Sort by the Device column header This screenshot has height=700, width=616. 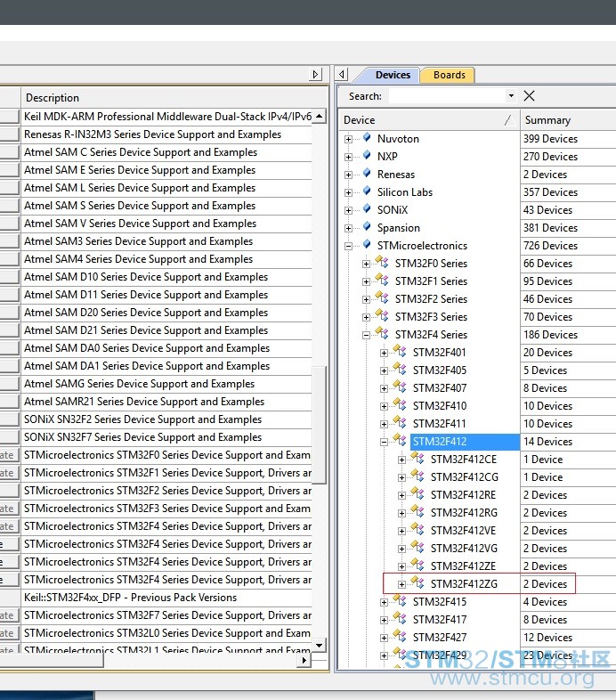[429, 120]
